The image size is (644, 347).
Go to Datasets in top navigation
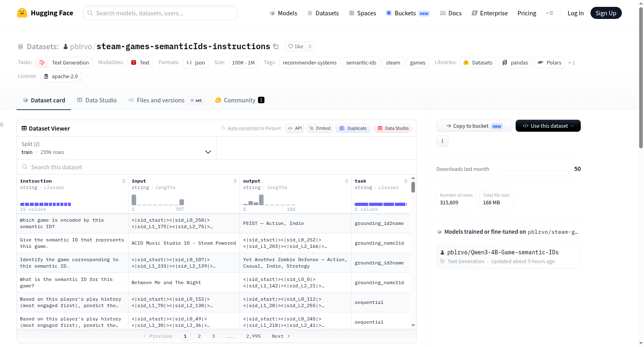(323, 13)
